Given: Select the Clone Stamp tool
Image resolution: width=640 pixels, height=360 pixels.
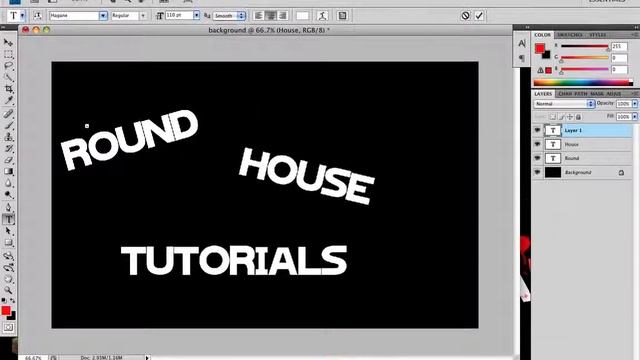Looking at the screenshot, I should tap(8, 137).
